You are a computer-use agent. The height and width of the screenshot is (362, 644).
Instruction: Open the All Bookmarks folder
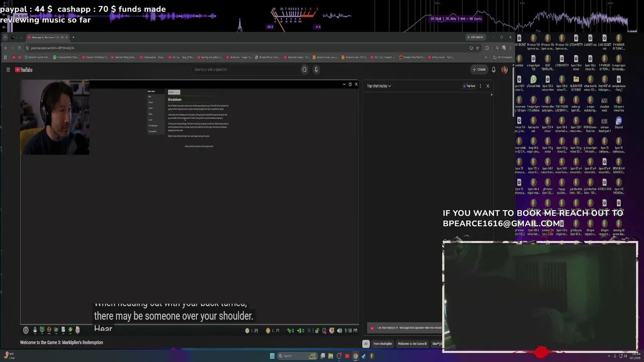503,57
